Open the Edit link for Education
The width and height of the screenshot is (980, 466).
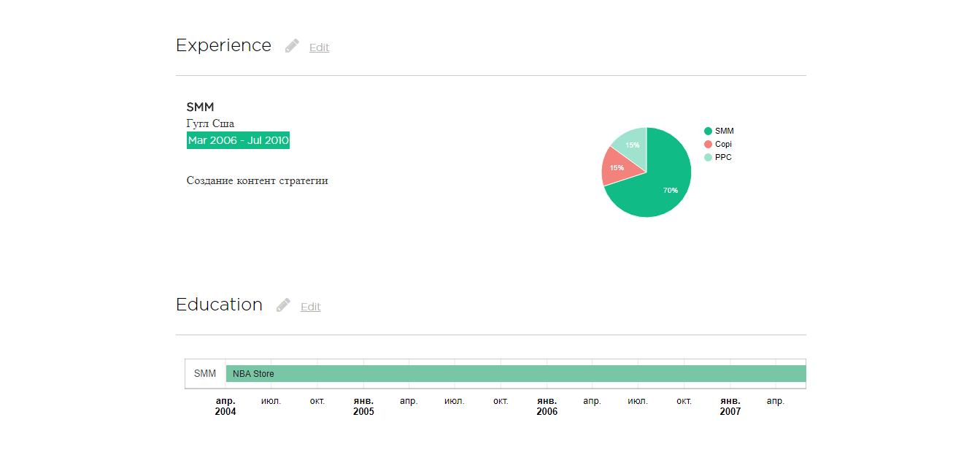click(310, 307)
